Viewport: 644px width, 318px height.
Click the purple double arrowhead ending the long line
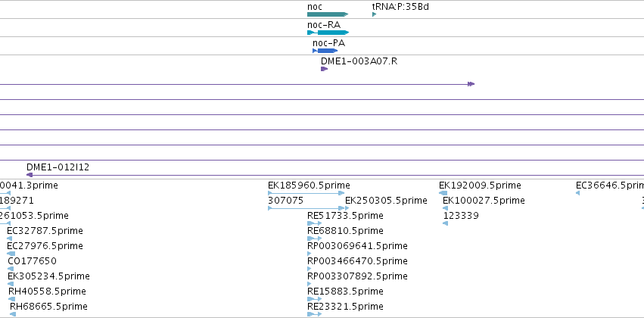pos(471,84)
